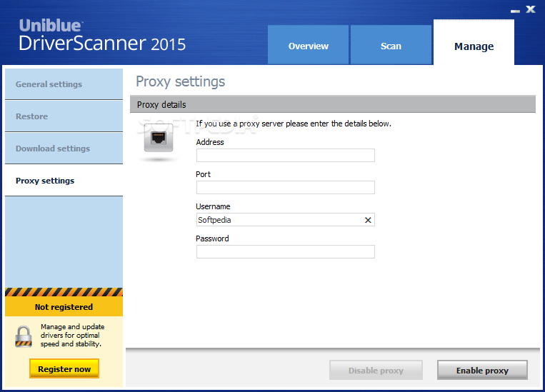Screen dimensions: 545x392
Task: Minimize the DriverScanner window
Action: [515, 11]
